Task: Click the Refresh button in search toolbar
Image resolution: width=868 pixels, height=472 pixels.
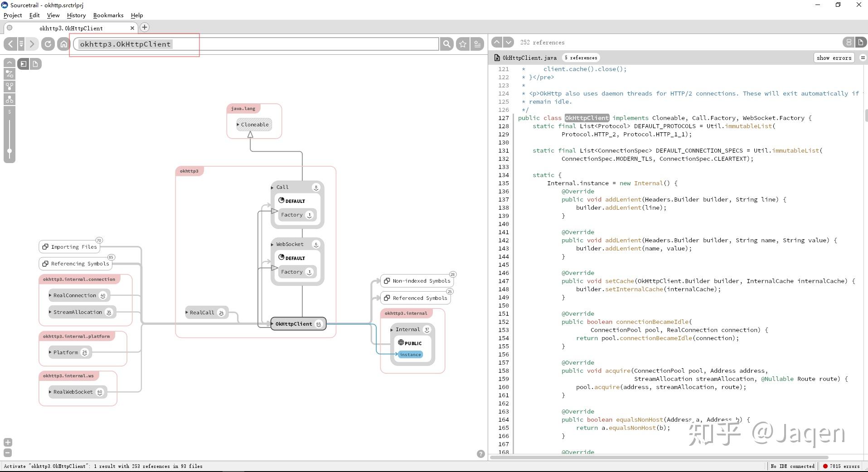Action: [48, 44]
